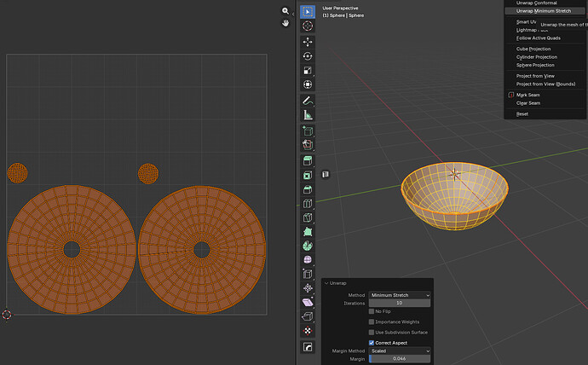Select the Smooth vertices tool
Image resolution: width=588 pixels, height=365 pixels.
308,259
